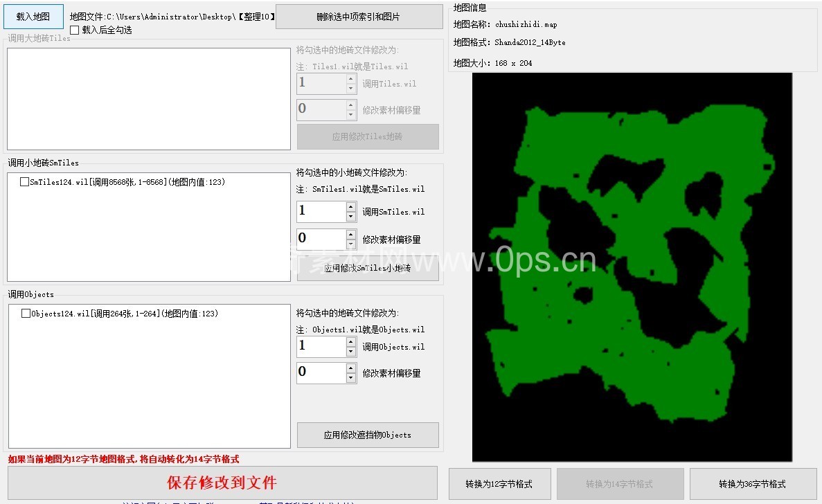Apply changes with 应用修改SmTiles小地砖 button
822x504 pixels.
point(368,269)
